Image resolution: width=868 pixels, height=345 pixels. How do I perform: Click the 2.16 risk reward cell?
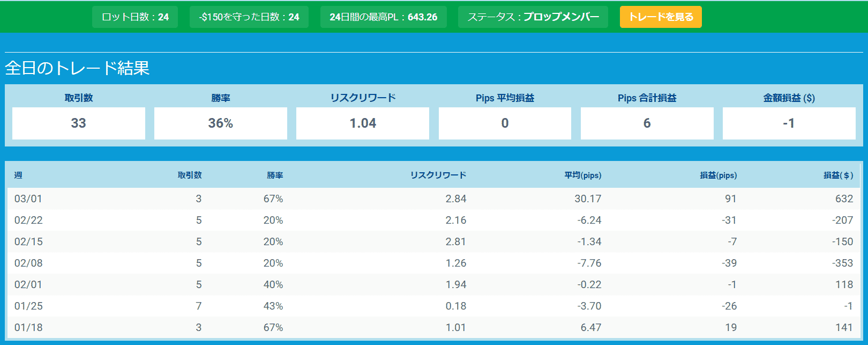pyautogui.click(x=456, y=220)
